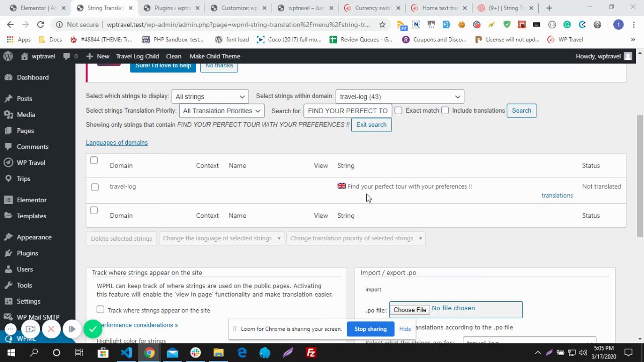Click the Search for text field
Image resolution: width=644 pixels, height=362 pixels.
348,111
